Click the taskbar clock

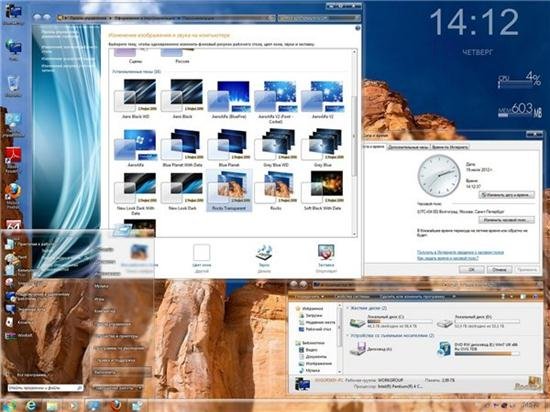531,406
